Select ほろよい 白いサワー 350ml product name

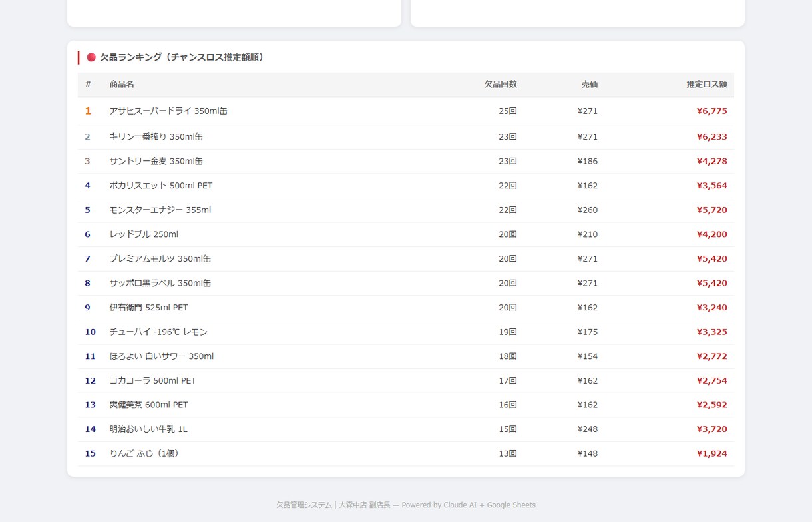click(162, 356)
